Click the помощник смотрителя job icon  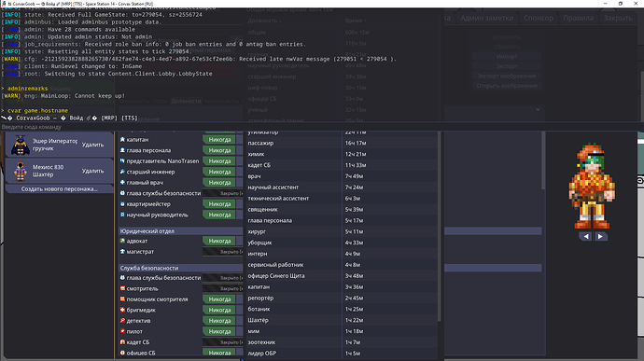[122, 299]
